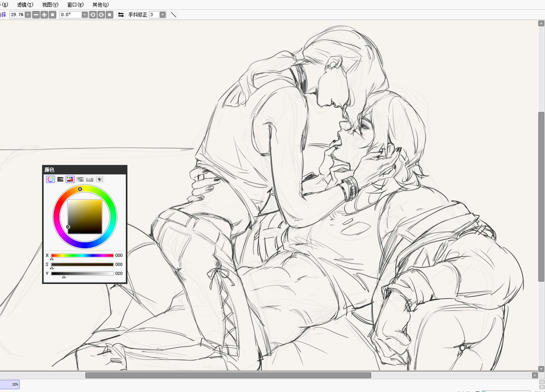Toggle the HSV slider panel icon
545x392 pixels.
click(70, 179)
